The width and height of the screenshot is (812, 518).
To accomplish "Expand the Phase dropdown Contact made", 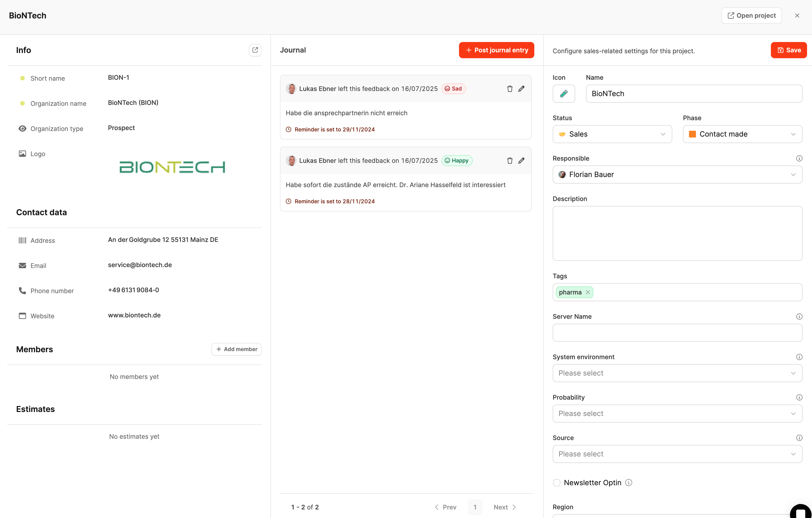I will tap(742, 134).
